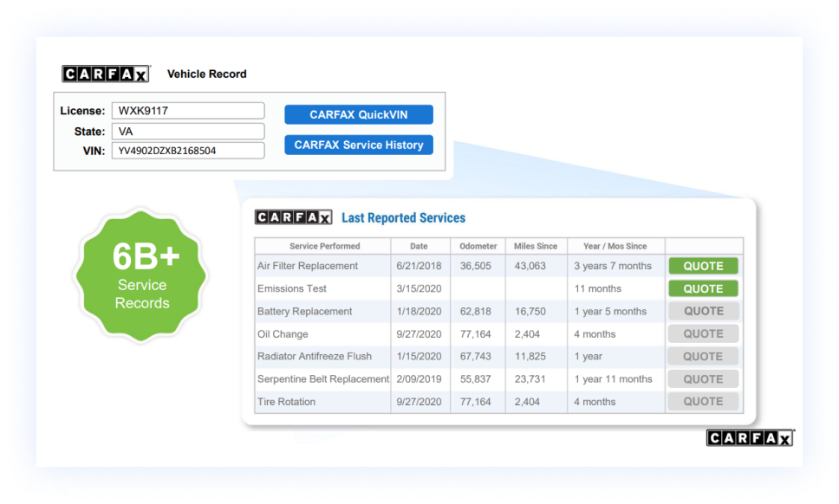This screenshot has height=504, width=839.
Task: Click the "Emissions Test" service name
Action: 291,288
